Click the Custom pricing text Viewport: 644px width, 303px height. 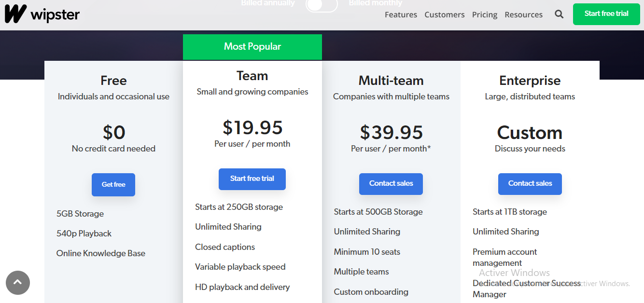530,132
